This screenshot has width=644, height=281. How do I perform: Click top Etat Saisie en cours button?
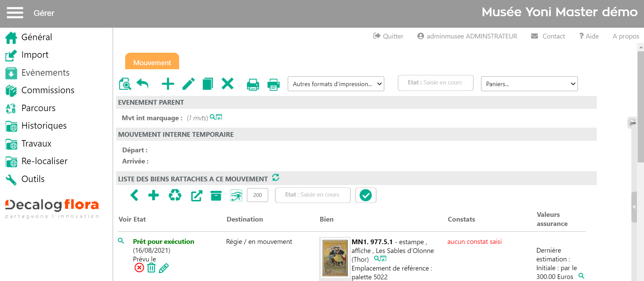436,83
